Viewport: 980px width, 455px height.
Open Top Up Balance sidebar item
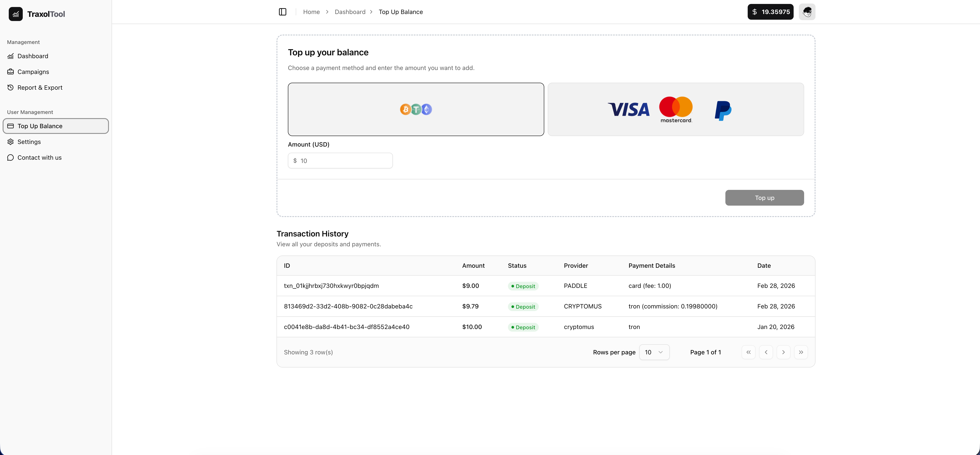56,126
